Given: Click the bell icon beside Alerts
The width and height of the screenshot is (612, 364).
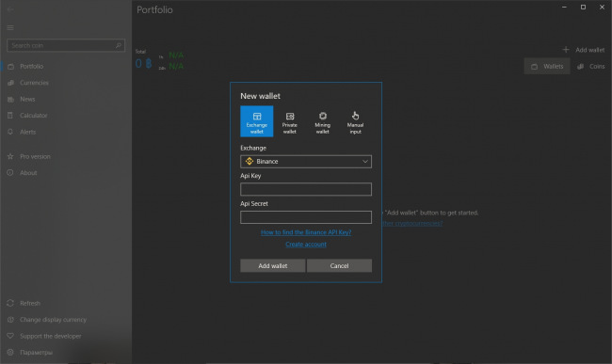Looking at the screenshot, I should click(10, 132).
